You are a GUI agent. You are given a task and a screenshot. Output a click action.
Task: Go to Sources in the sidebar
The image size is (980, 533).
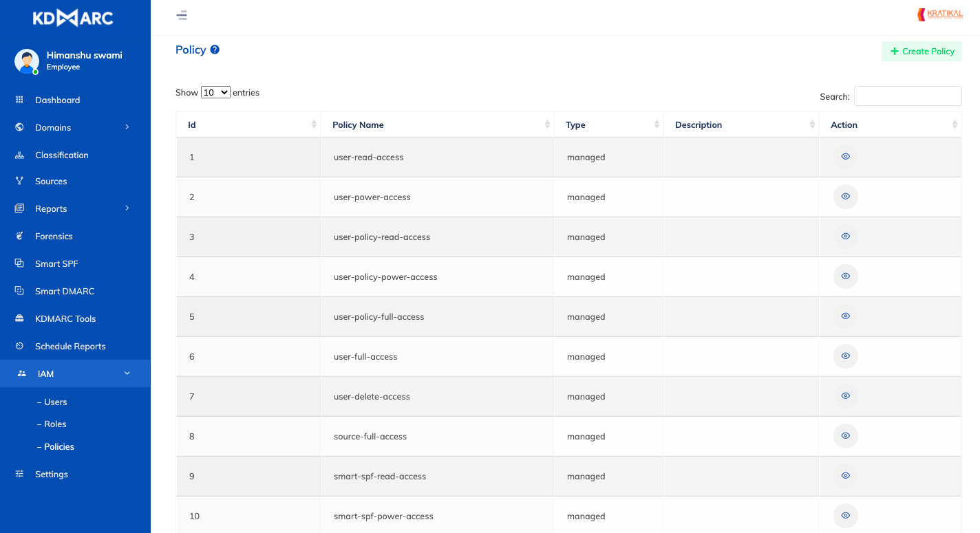pyautogui.click(x=51, y=181)
